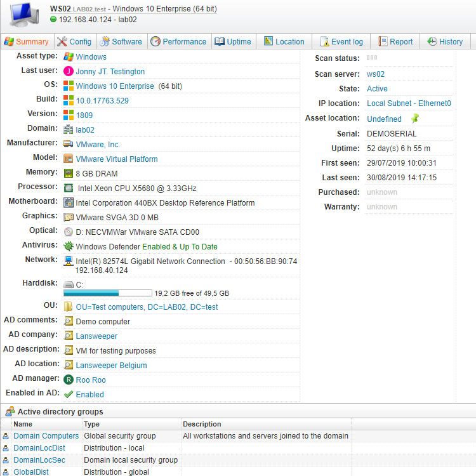
Task: Open the Event log tab
Action: [x=341, y=42]
